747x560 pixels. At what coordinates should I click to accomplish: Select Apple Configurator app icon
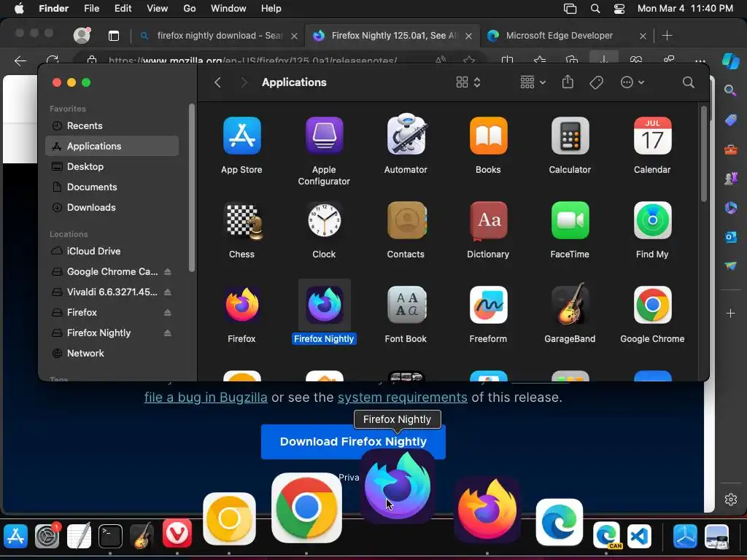click(324, 136)
